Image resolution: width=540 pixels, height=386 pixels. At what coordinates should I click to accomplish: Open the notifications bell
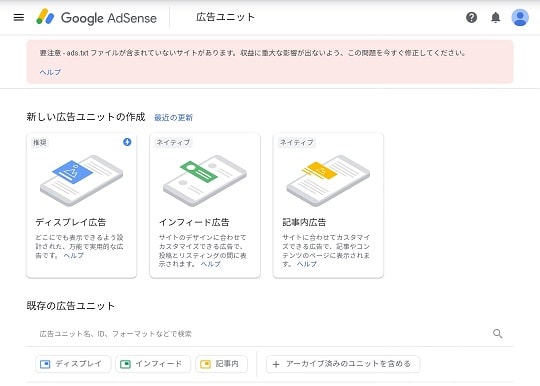click(495, 17)
